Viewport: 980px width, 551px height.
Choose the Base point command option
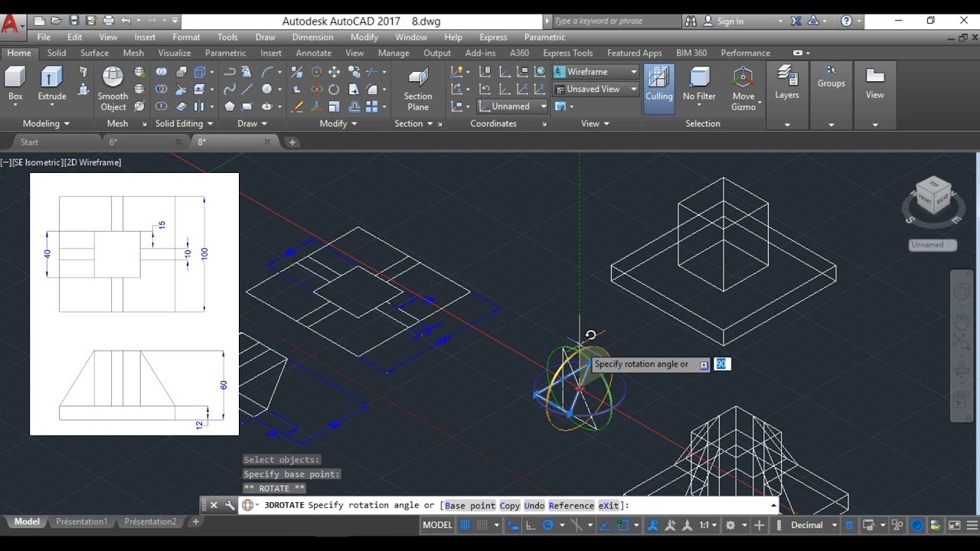470,505
